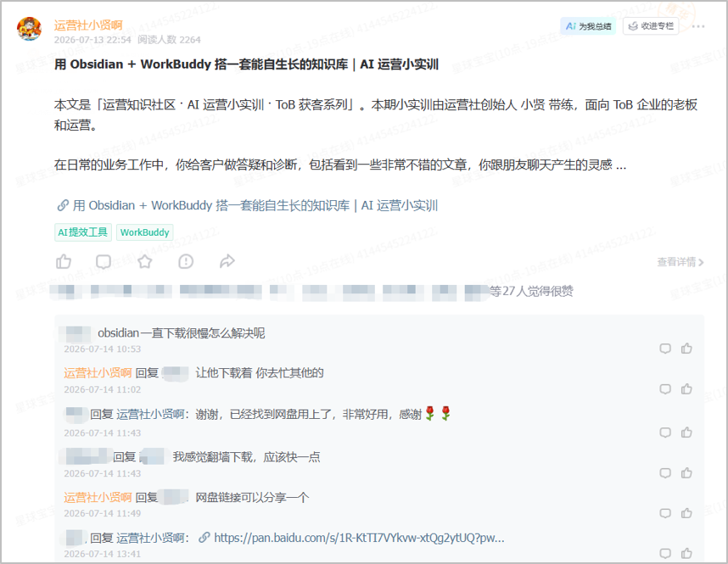Like the '已经找到网盘用上了' comment
This screenshot has height=564, width=728.
[x=686, y=433]
